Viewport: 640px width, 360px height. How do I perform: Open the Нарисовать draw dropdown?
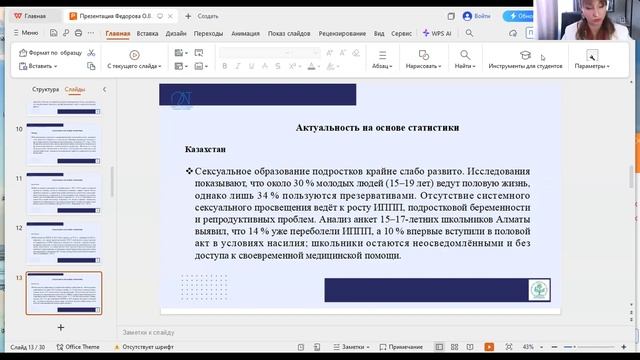[423, 66]
